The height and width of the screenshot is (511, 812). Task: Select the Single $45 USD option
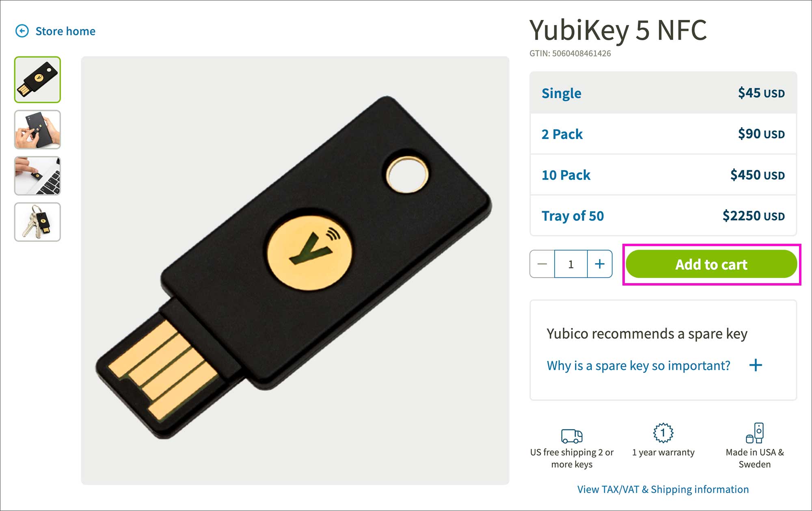(x=663, y=93)
